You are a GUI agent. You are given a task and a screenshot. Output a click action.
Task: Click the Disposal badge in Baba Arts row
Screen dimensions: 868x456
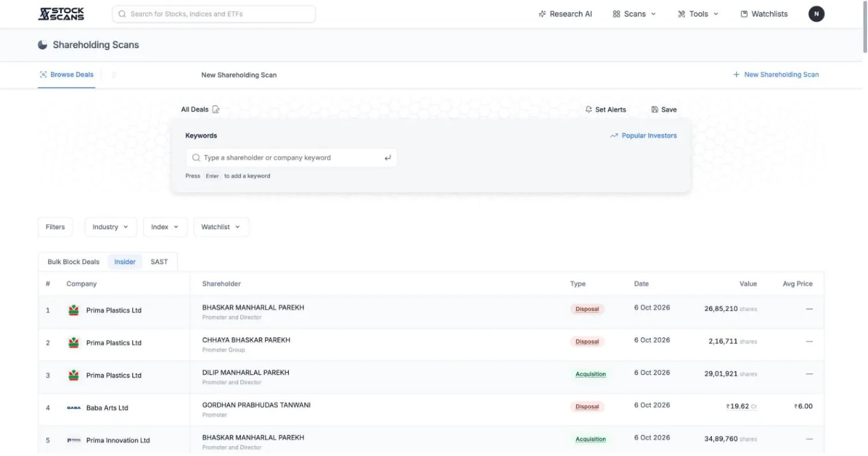587,407
